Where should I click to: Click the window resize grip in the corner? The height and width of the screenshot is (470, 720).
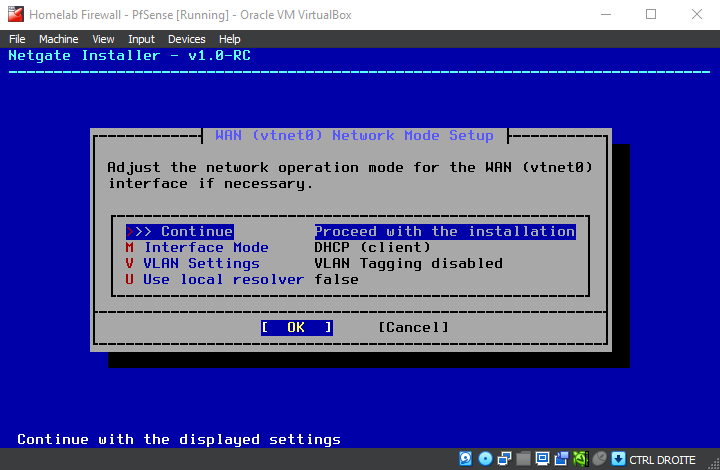point(714,464)
